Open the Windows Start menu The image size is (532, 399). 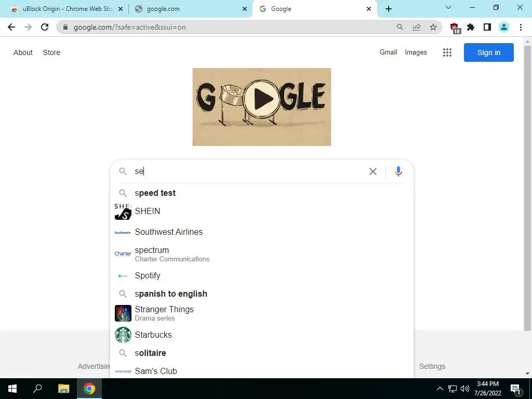click(12, 389)
